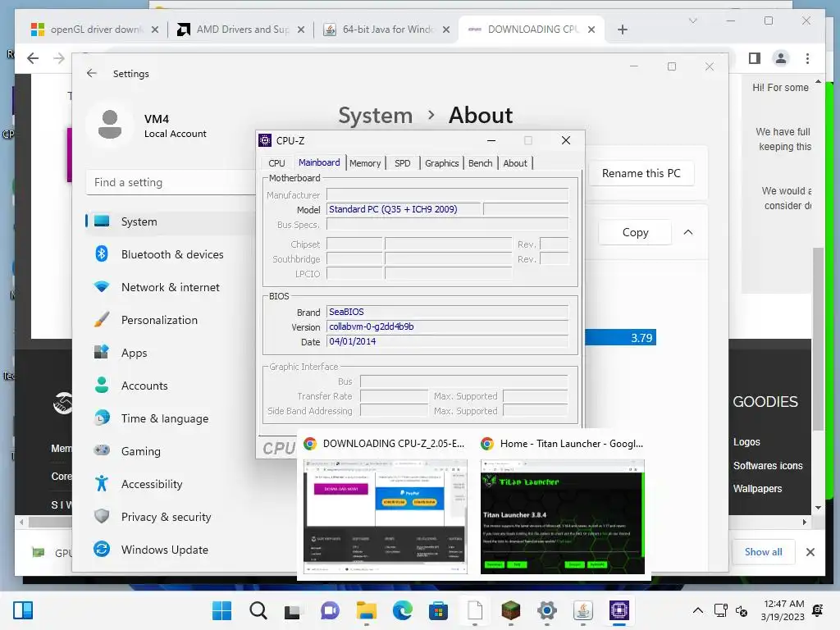Open Bluetooth & devices settings icon

click(102, 254)
